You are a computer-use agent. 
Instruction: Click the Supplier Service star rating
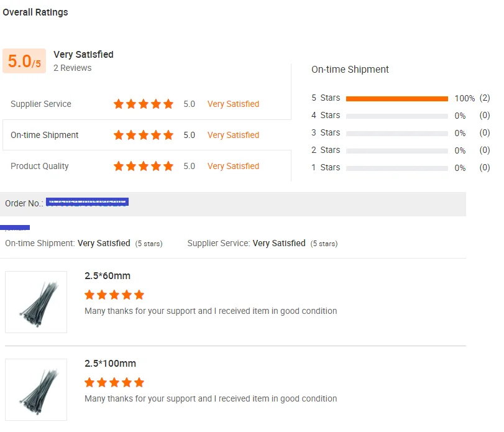(x=144, y=104)
